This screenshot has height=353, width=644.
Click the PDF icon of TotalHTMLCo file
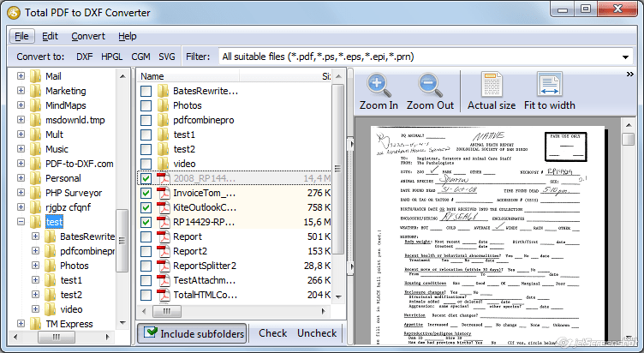pos(164,295)
